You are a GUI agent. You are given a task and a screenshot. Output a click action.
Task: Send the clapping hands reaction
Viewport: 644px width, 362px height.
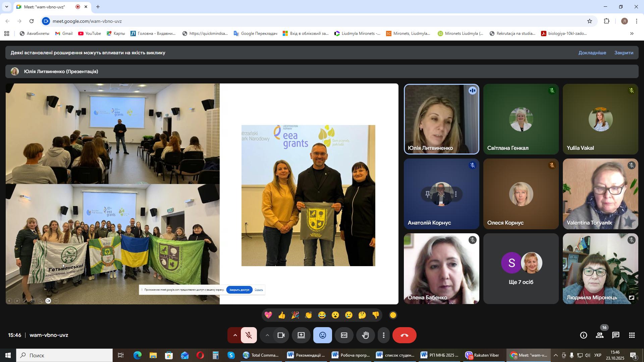tap(308, 315)
